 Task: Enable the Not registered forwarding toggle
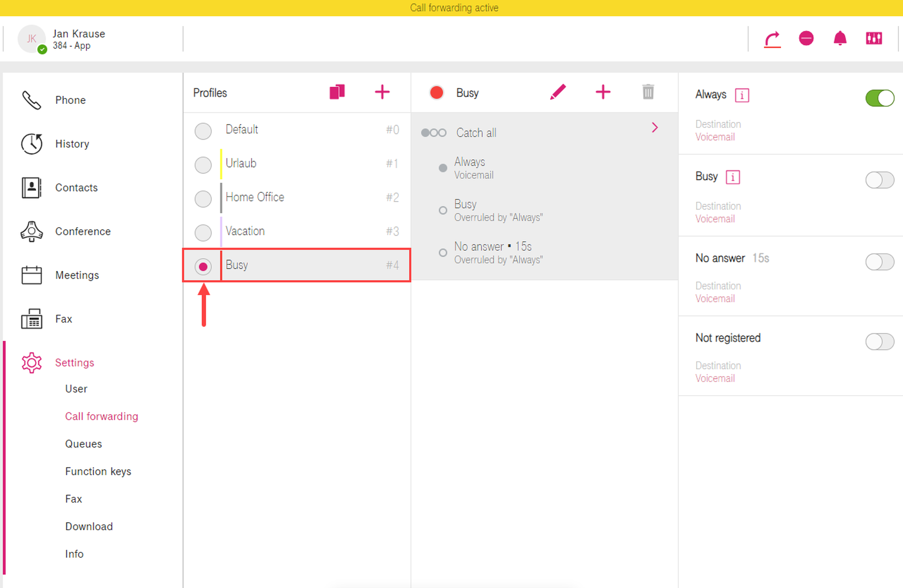pos(879,342)
